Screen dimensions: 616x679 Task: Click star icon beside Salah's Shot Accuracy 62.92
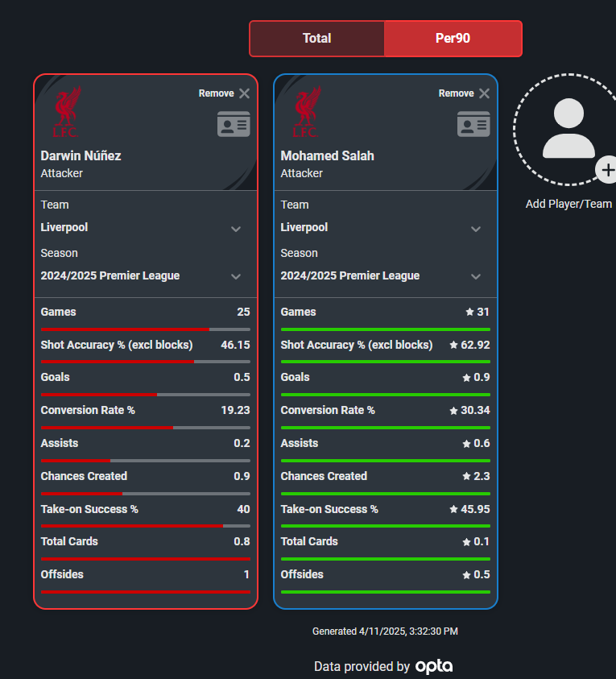pyautogui.click(x=453, y=345)
